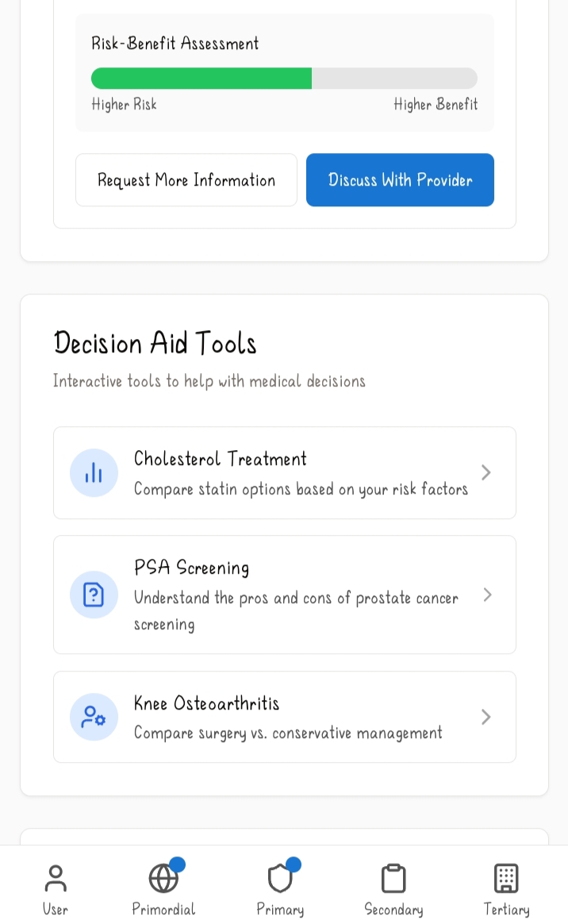
Task: Click the Risk-Benefit Assessment progress bar
Action: pos(284,79)
